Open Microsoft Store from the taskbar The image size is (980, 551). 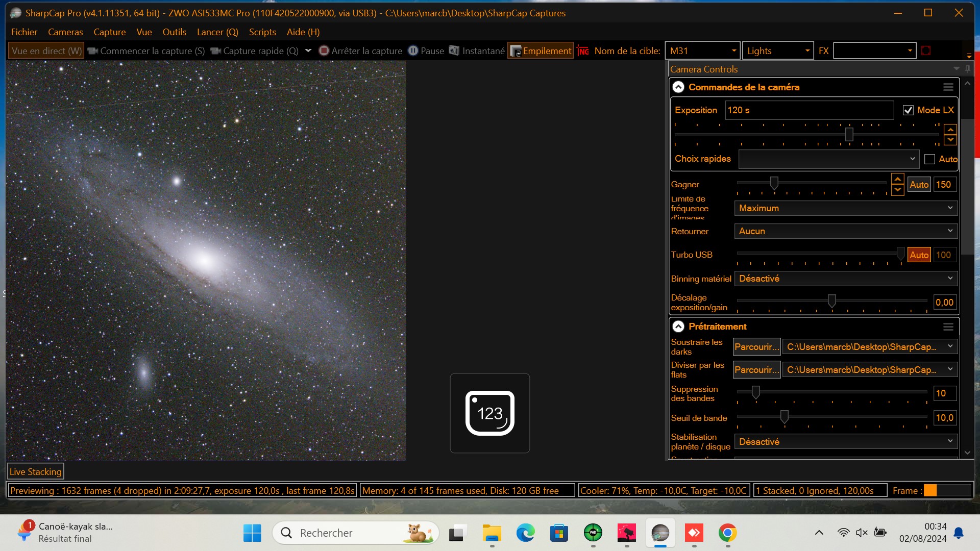[559, 533]
